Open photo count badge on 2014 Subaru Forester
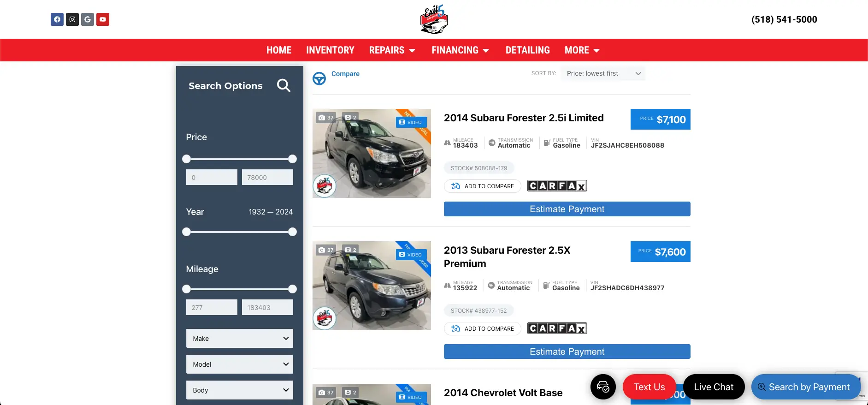This screenshot has height=405, width=868. point(326,118)
